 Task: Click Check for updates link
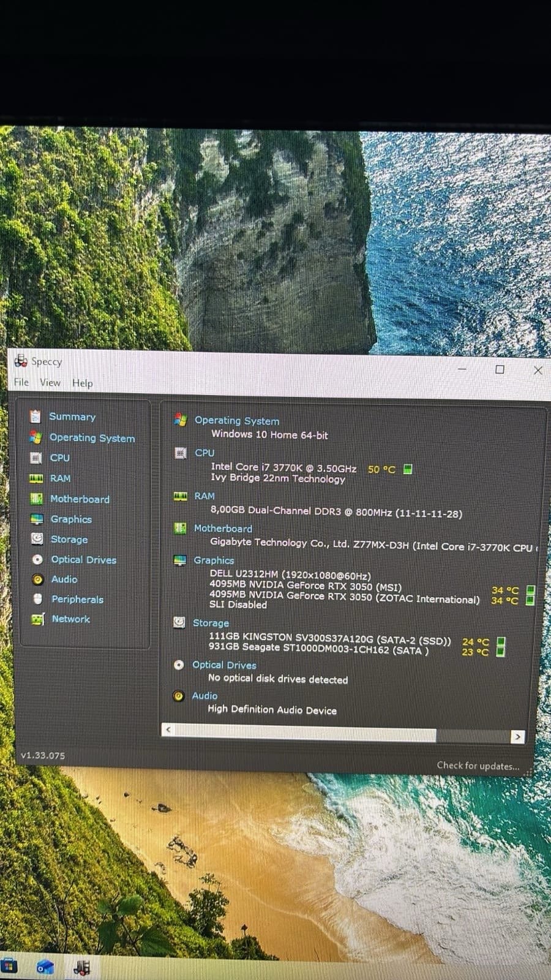478,766
